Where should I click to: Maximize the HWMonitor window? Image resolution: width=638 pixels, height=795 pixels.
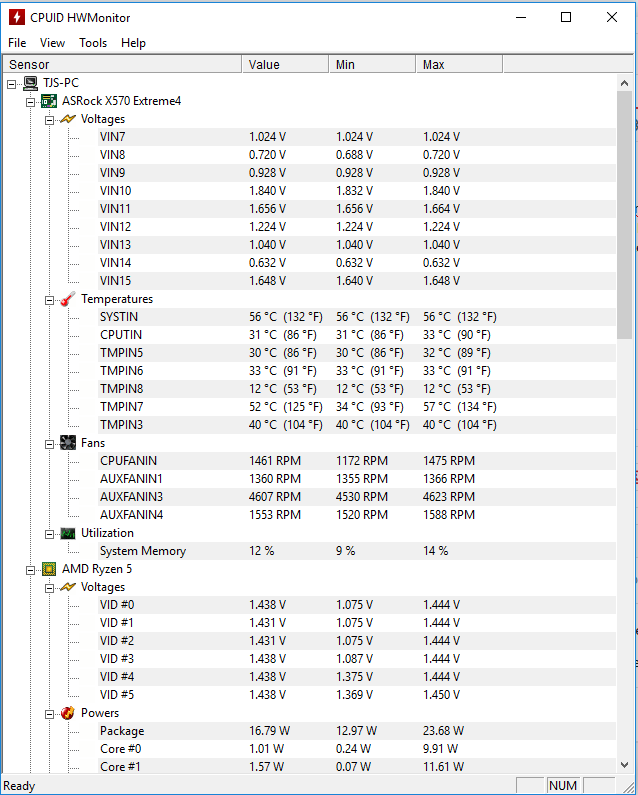pos(566,17)
